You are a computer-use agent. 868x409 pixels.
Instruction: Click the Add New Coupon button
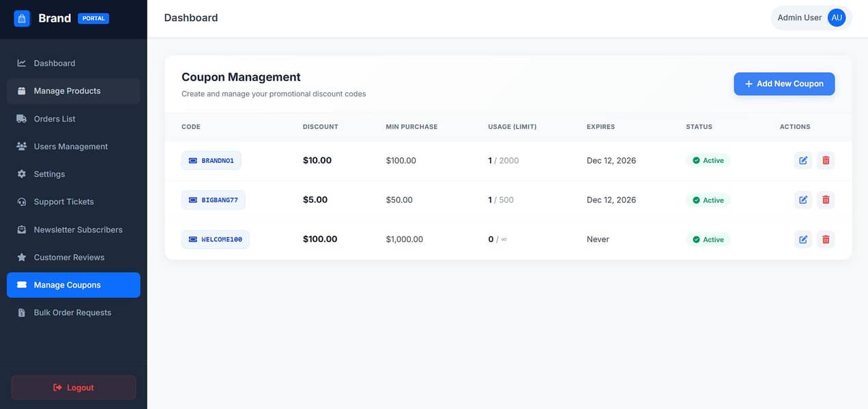(784, 84)
